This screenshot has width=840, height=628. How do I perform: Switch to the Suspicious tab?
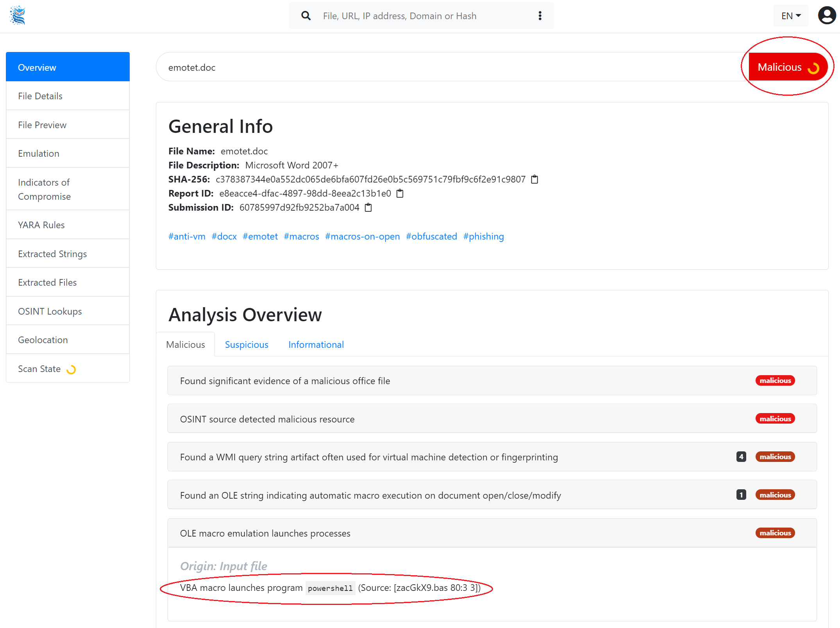click(x=247, y=345)
